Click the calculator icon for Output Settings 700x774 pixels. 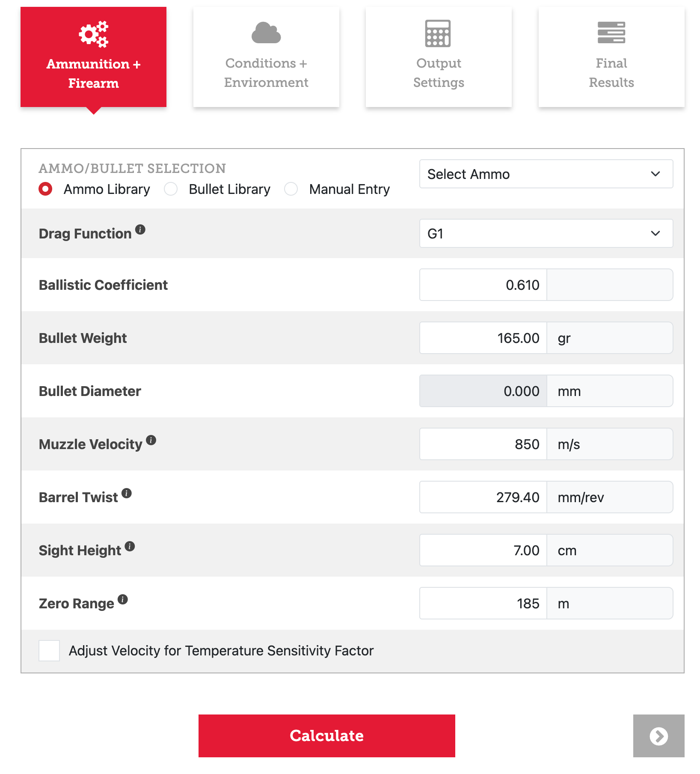click(438, 33)
